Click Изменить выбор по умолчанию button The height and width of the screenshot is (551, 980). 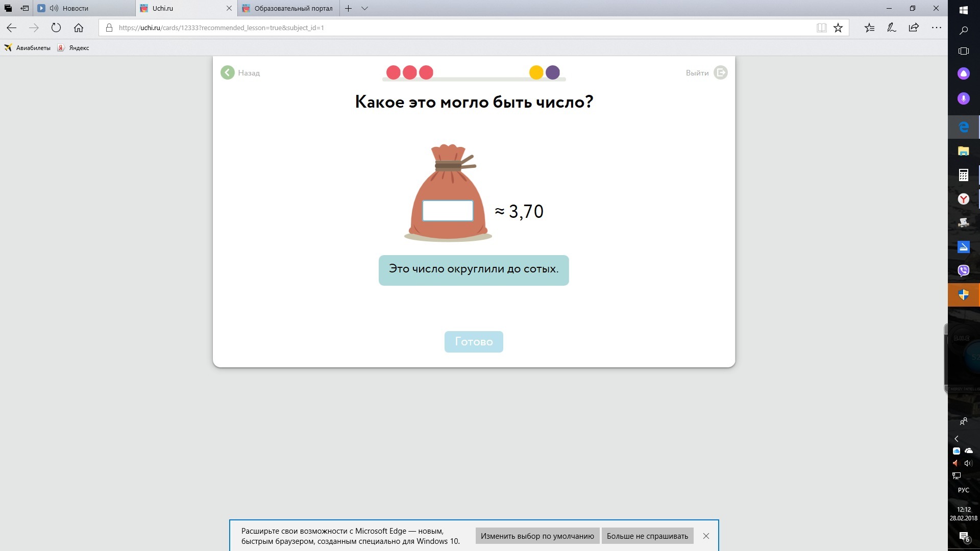pyautogui.click(x=537, y=536)
